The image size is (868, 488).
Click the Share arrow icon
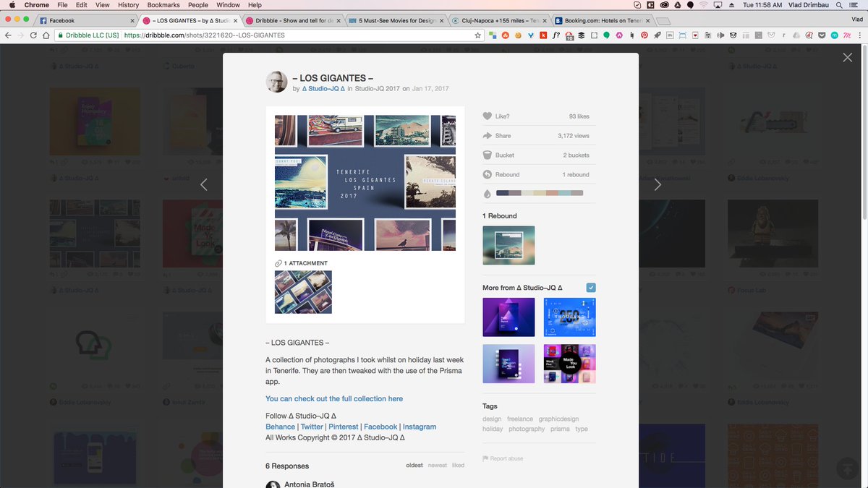click(x=488, y=136)
